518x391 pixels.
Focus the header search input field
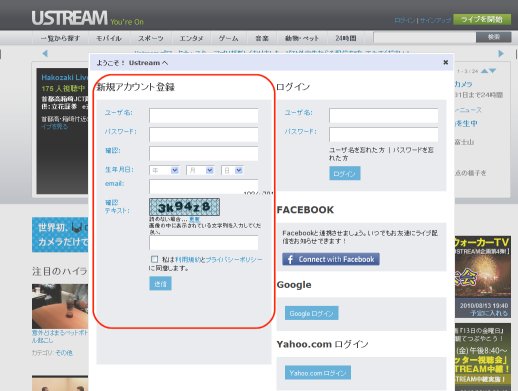(x=425, y=38)
